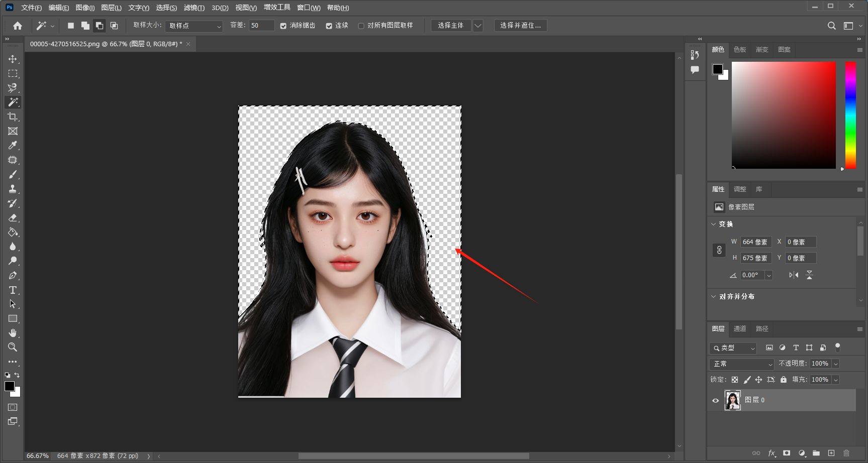Click the 选择主体 Select Subject button

(451, 25)
